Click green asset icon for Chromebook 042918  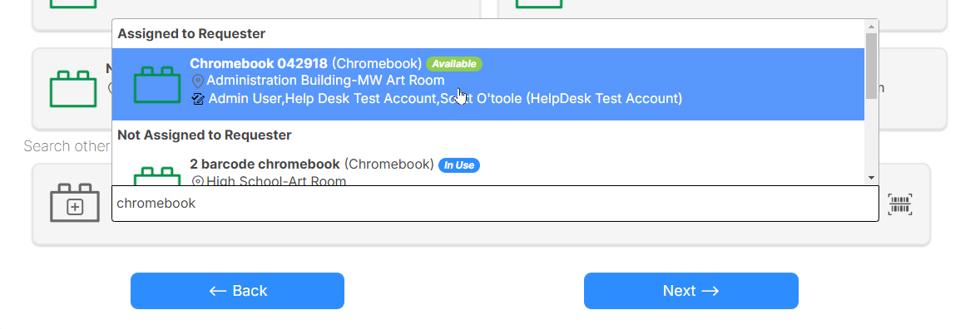pyautogui.click(x=157, y=84)
